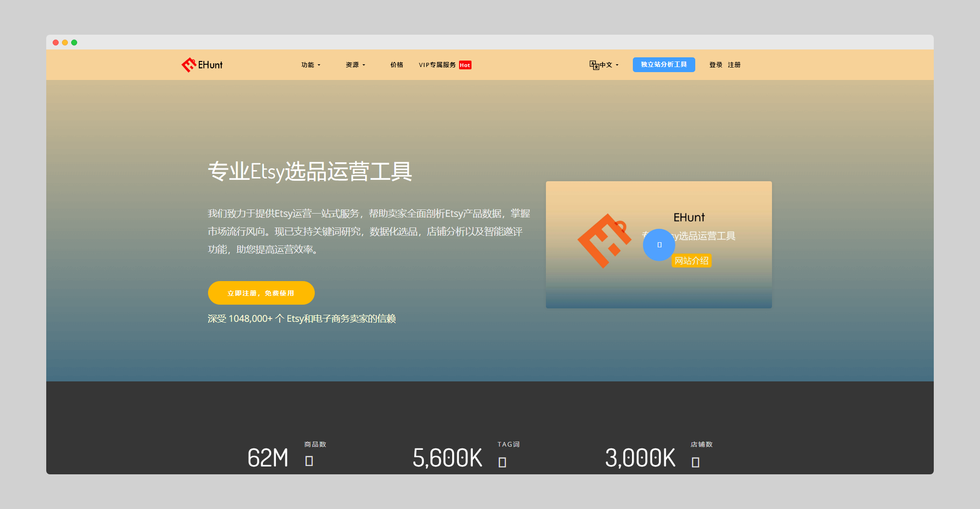Open the 功能 dropdown menu
The image size is (980, 509).
click(311, 65)
